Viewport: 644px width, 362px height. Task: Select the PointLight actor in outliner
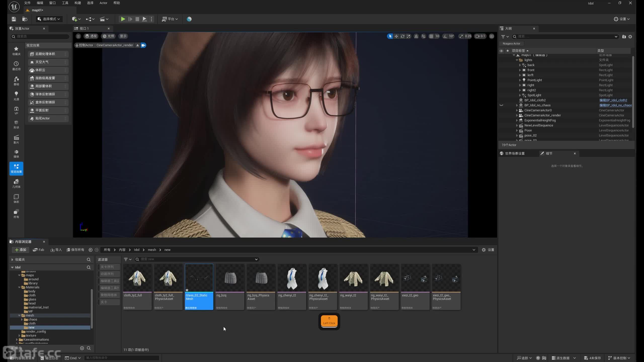click(x=535, y=80)
